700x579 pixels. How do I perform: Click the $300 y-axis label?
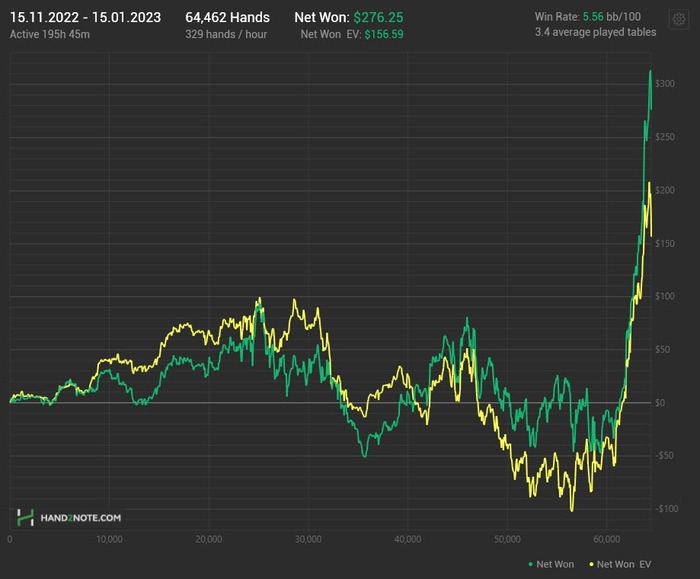[x=665, y=84]
